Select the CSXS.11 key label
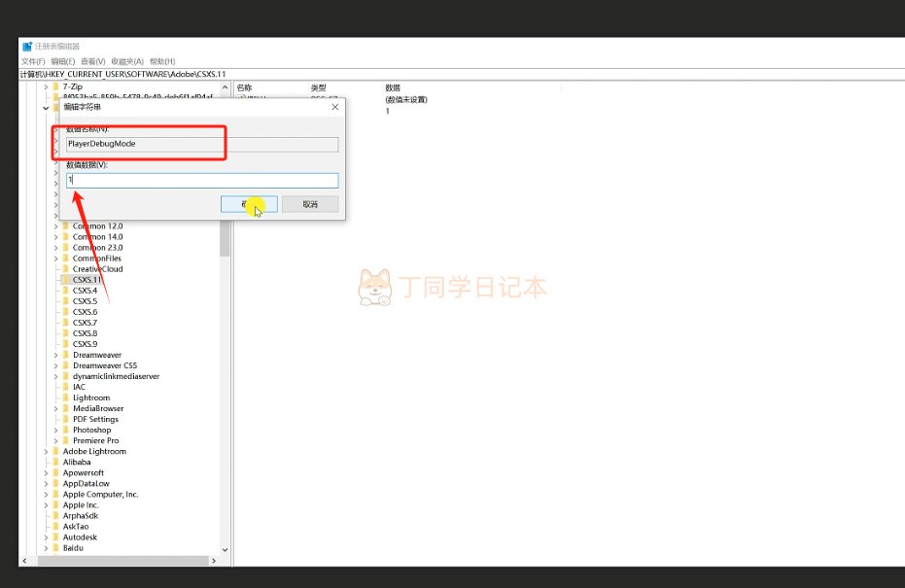This screenshot has width=905, height=588. tap(87, 280)
